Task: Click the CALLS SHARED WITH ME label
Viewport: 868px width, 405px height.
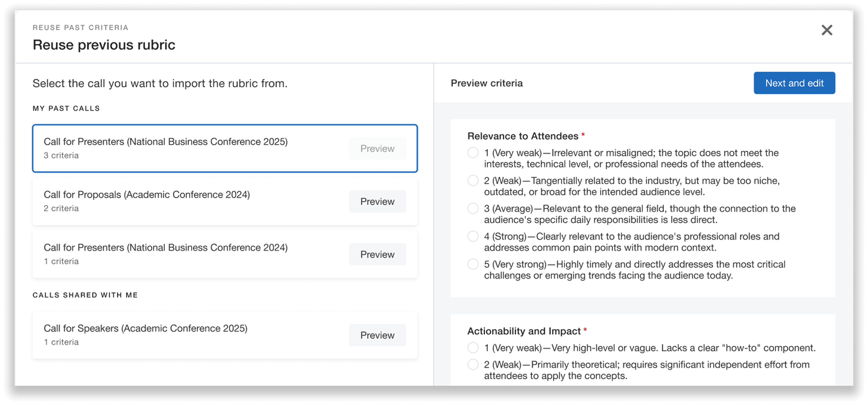Action: click(x=85, y=295)
